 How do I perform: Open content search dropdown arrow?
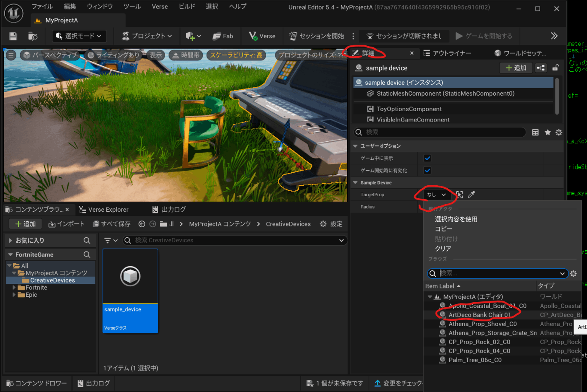[x=341, y=240]
